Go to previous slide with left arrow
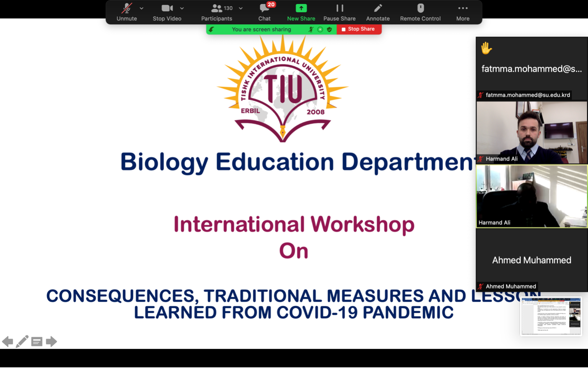Screen dimensions: 588x369 click(x=7, y=341)
